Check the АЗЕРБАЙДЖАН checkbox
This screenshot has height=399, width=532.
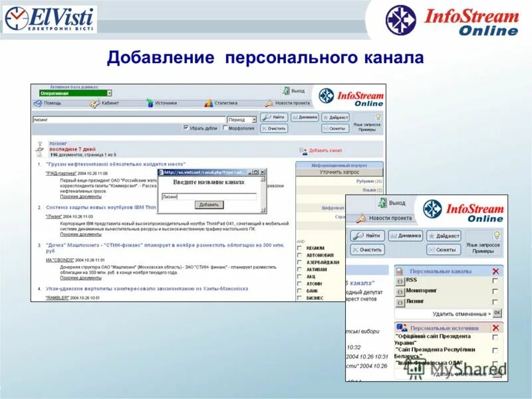[x=299, y=262]
